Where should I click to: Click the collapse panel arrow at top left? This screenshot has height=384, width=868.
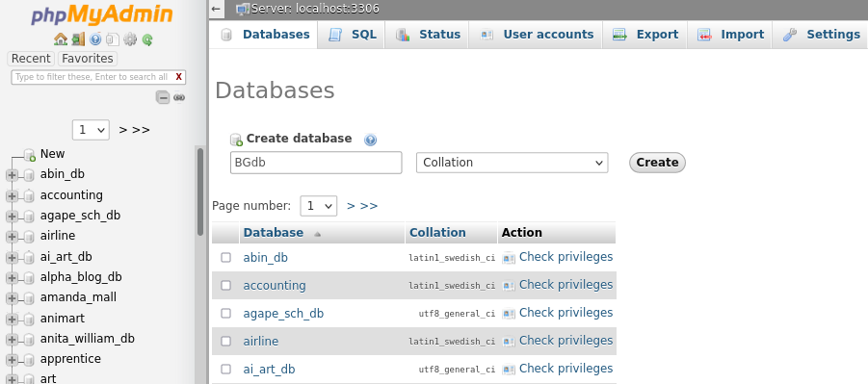point(216,9)
